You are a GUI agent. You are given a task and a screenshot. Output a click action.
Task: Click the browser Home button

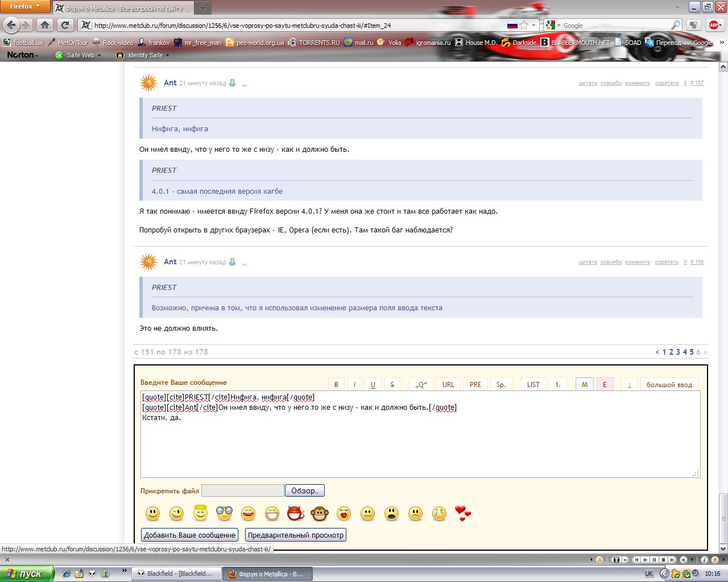point(45,25)
